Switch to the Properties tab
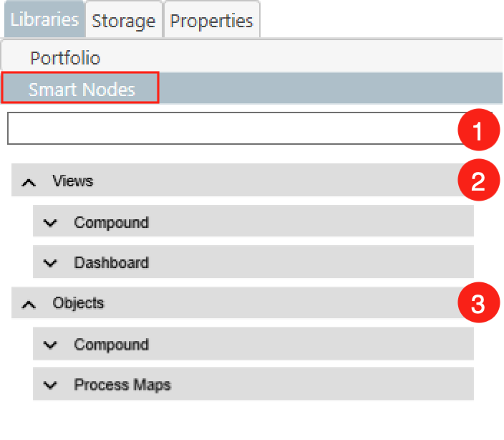Image resolution: width=504 pixels, height=440 pixels. click(211, 21)
